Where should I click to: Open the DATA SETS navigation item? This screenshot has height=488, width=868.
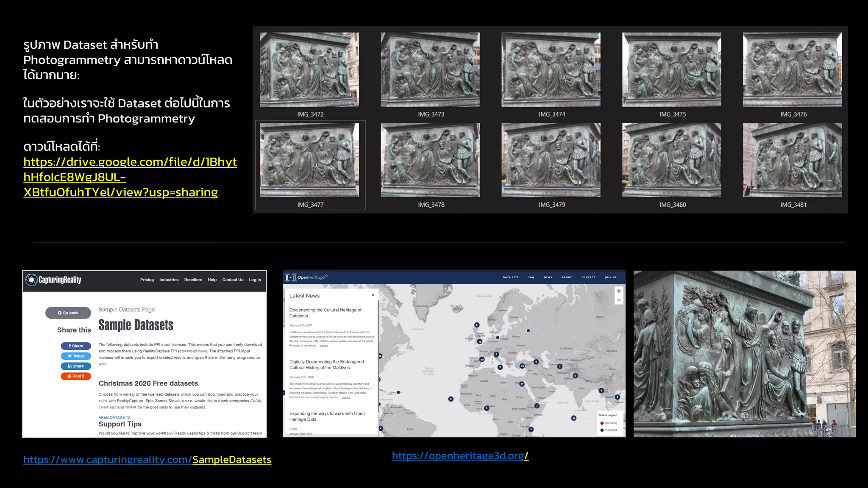pos(511,277)
